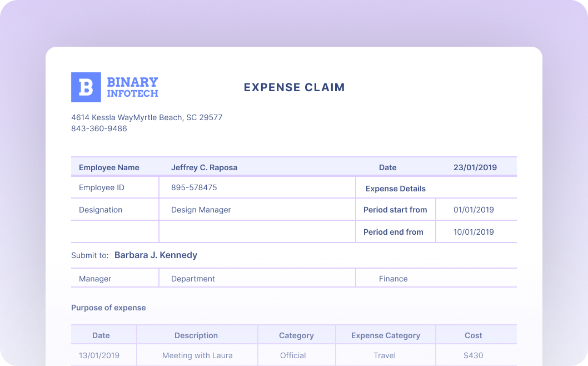
Task: Click the Purpose of expense heading
Action: tap(108, 308)
